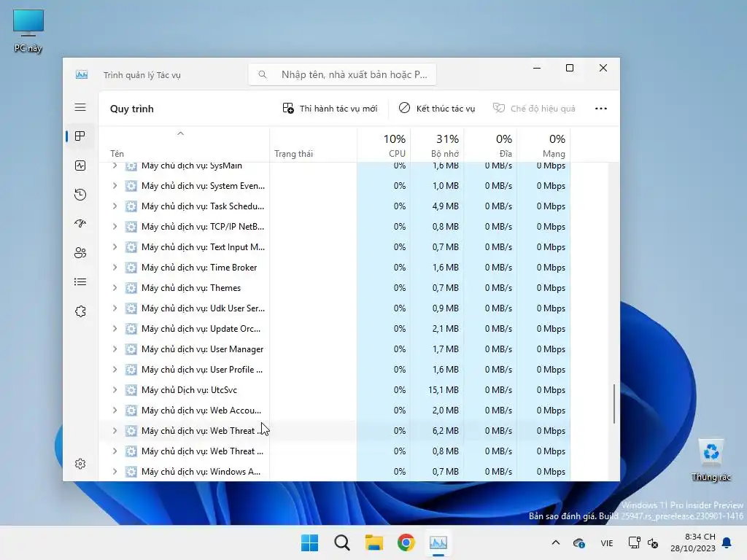Click the gear icon of the Time Broker row
This screenshot has width=747, height=560.
point(131,268)
